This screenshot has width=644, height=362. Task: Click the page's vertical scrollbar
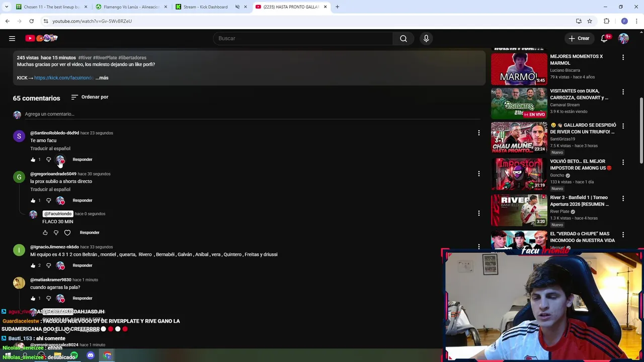click(641, 131)
